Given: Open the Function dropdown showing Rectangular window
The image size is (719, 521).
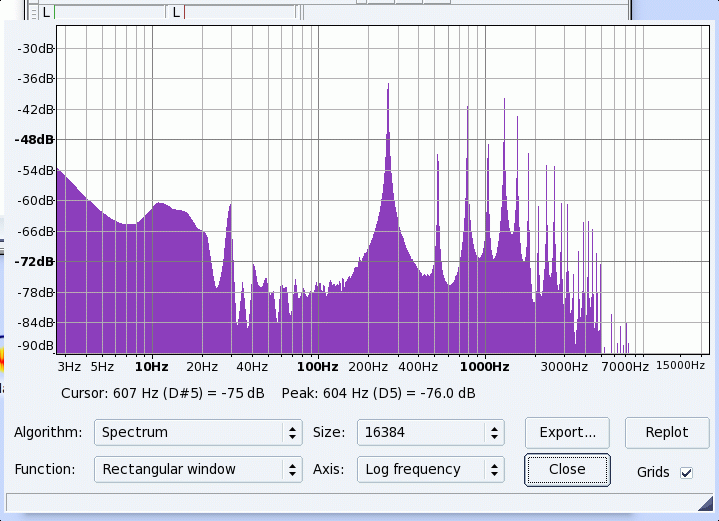Looking at the screenshot, I should point(198,469).
